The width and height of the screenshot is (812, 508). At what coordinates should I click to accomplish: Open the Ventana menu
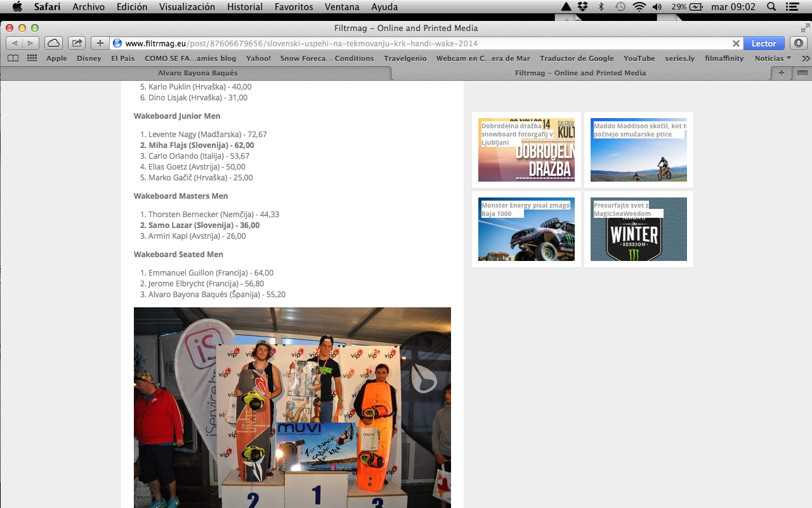point(342,7)
